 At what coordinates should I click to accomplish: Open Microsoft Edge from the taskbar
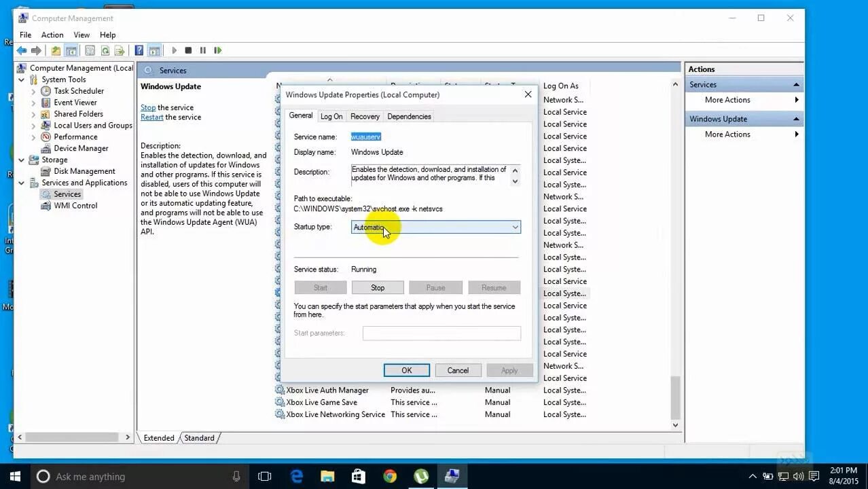click(x=297, y=476)
